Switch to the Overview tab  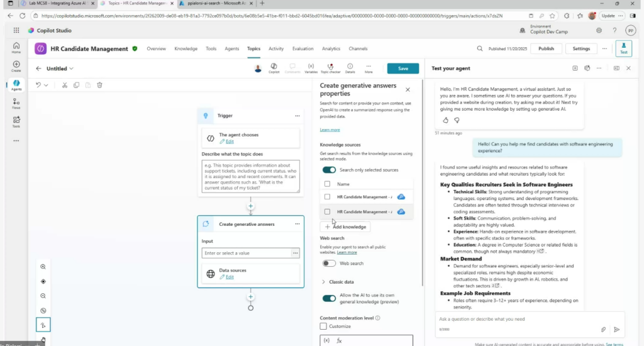click(156, 48)
